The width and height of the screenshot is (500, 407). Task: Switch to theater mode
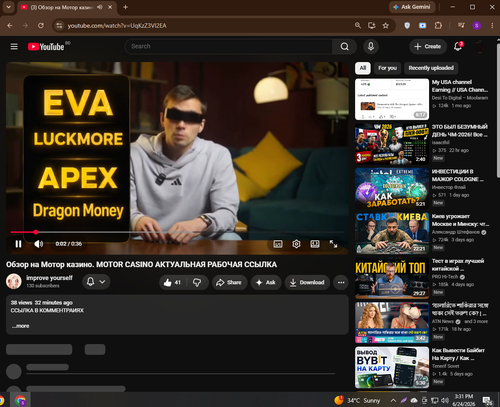pos(315,244)
